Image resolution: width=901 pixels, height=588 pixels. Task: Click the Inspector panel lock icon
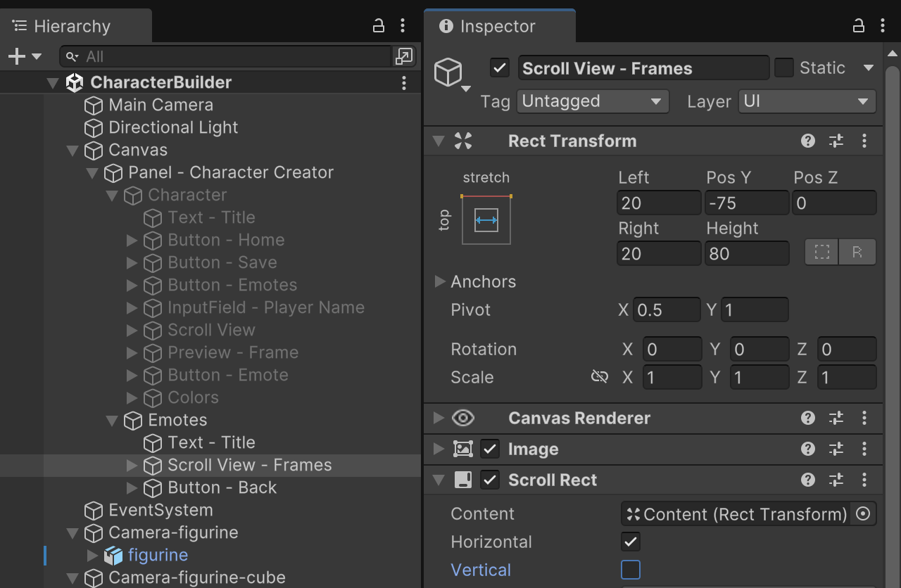click(858, 26)
